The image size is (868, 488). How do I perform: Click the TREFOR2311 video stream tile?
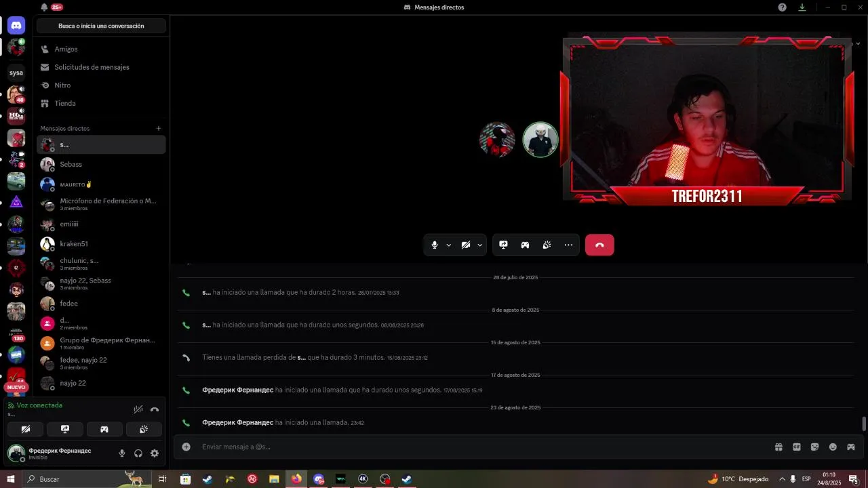[x=707, y=121]
